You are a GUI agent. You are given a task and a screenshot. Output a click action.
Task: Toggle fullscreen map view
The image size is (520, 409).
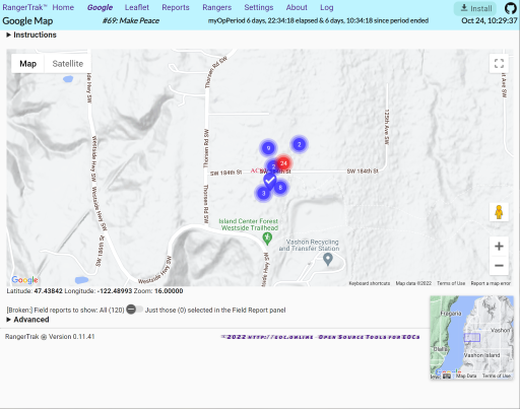[x=499, y=63]
